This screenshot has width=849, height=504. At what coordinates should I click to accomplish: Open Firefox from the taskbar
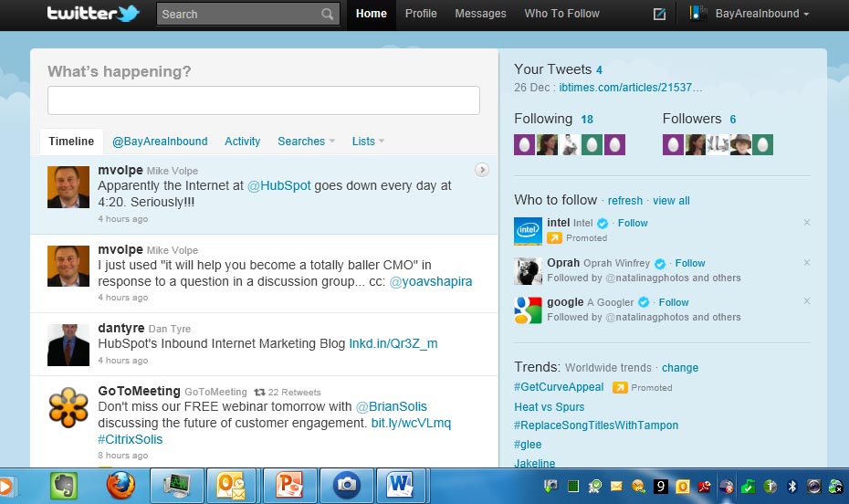click(121, 485)
